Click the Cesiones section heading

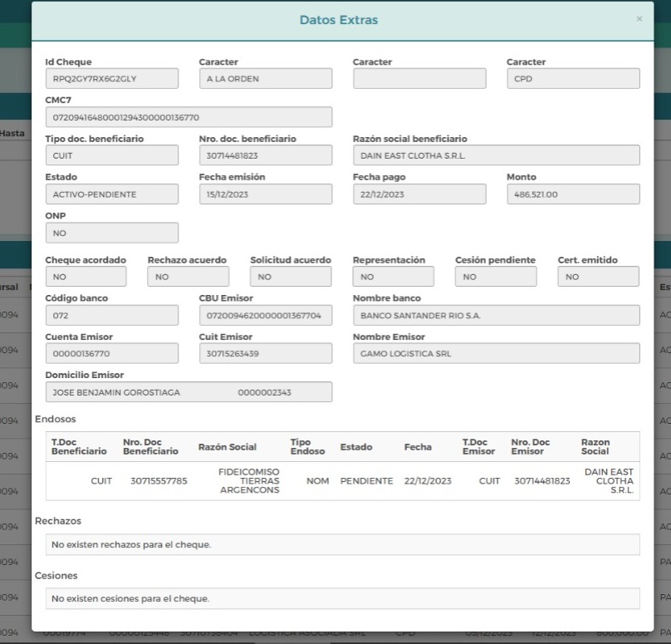[x=56, y=576]
